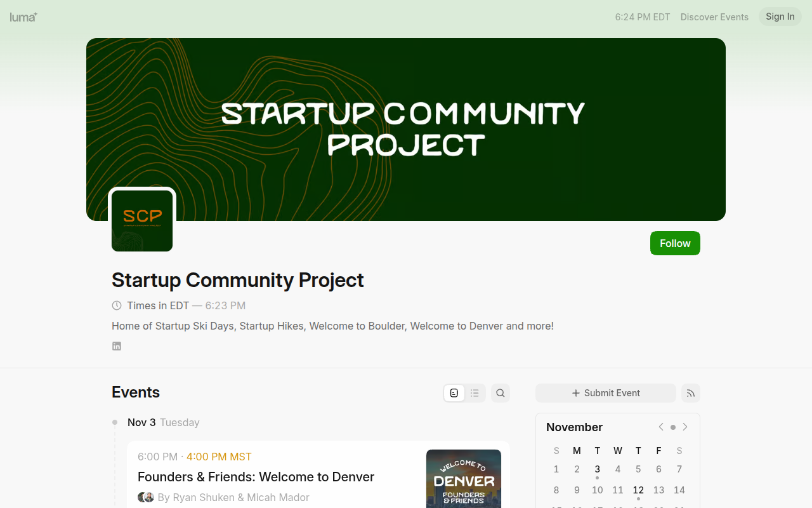Go to previous month in calendar
The width and height of the screenshot is (812, 508).
[661, 427]
